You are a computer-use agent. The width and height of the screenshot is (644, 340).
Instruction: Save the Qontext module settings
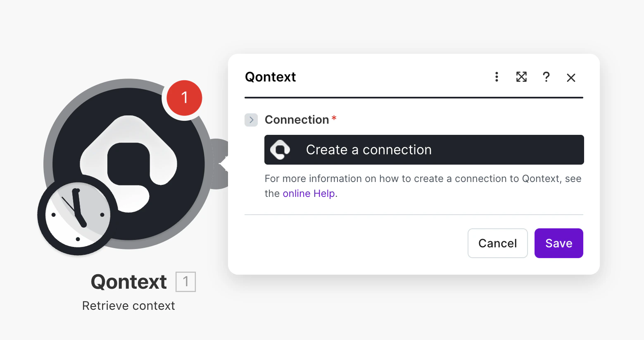558,243
